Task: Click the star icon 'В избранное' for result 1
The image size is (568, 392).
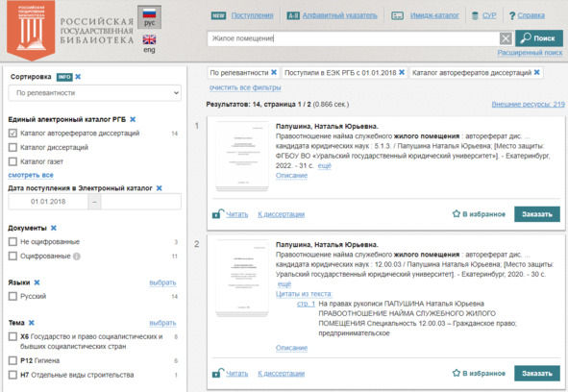Action: click(x=457, y=213)
